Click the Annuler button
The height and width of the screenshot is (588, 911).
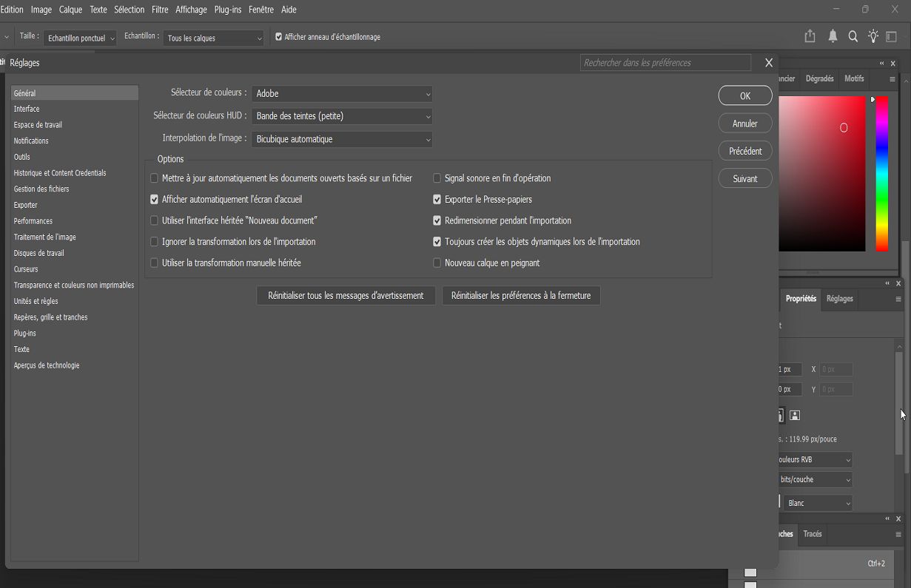745,124
